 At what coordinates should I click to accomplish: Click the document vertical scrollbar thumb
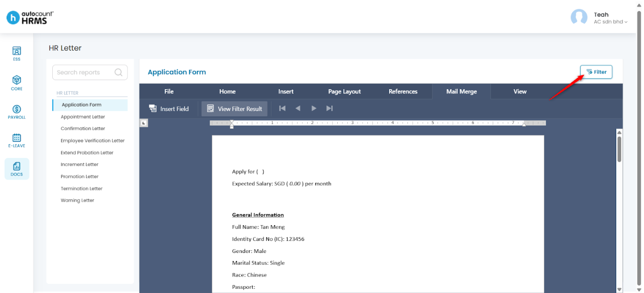(620, 149)
